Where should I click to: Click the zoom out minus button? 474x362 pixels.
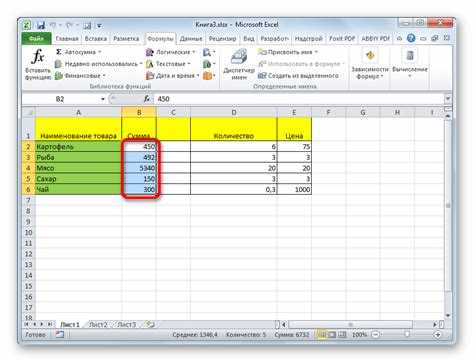(x=376, y=334)
